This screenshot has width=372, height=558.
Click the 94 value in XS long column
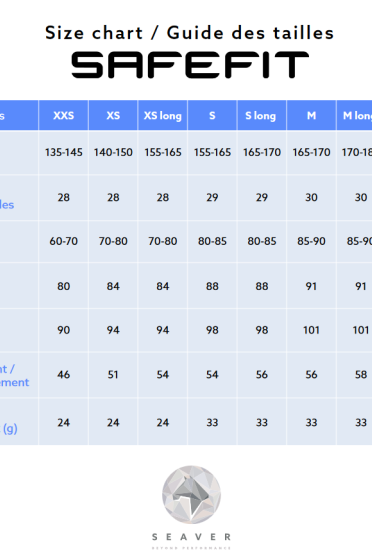pyautogui.click(x=163, y=330)
